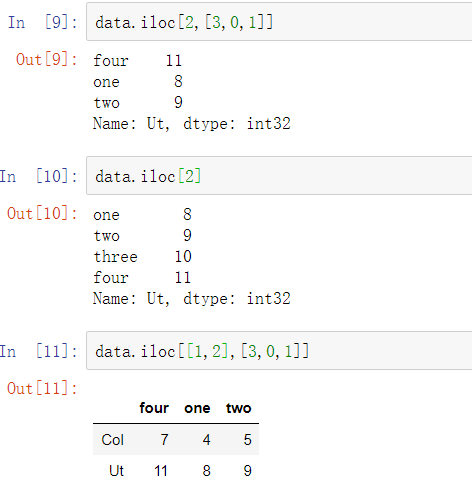This screenshot has width=472, height=488.
Task: Click the Out[9] output prompt
Action: pos(47,60)
